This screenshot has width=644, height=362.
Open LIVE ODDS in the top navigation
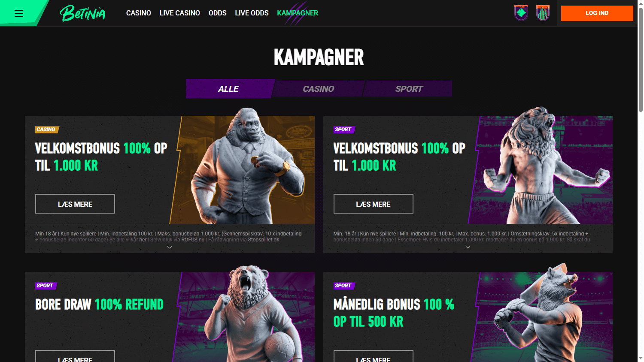pos(252,13)
